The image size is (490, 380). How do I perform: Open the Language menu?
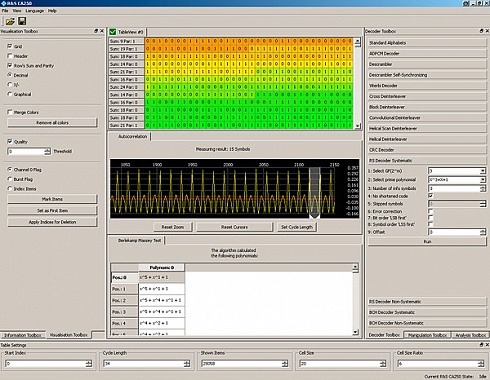click(x=35, y=11)
